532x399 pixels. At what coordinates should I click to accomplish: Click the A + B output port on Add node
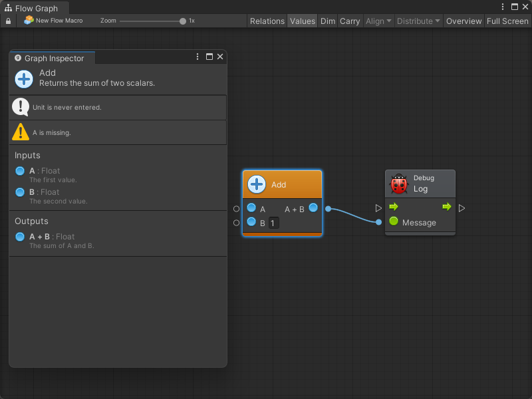[313, 208]
